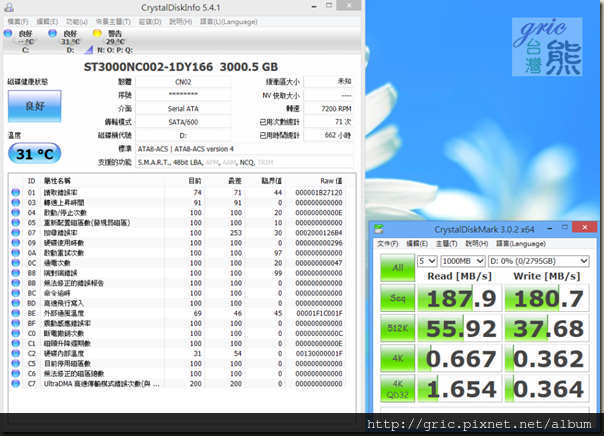Click the 512K read result 55.92
This screenshot has height=436, width=604.
pyautogui.click(x=460, y=328)
